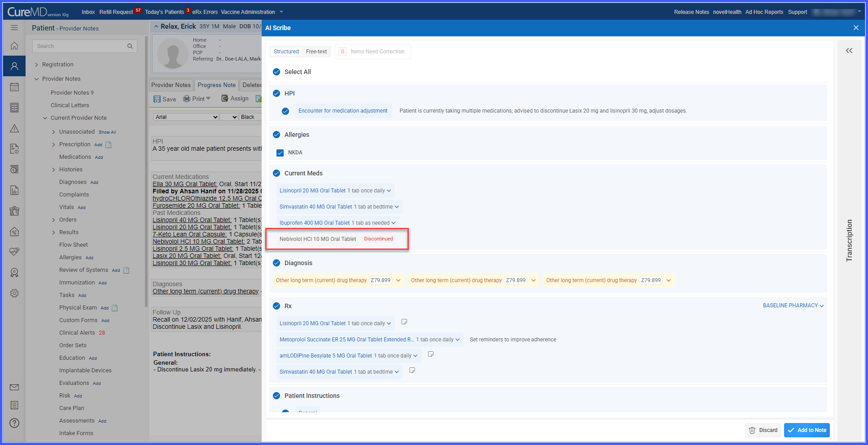The height and width of the screenshot is (445, 868).
Task: Open the calendar scheduler sidebar icon
Action: [x=14, y=87]
